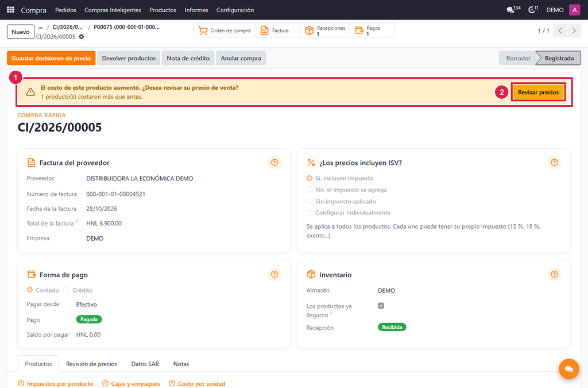
Task: Select 'Sí, incluyen impuesto' radio option
Action: (310, 178)
